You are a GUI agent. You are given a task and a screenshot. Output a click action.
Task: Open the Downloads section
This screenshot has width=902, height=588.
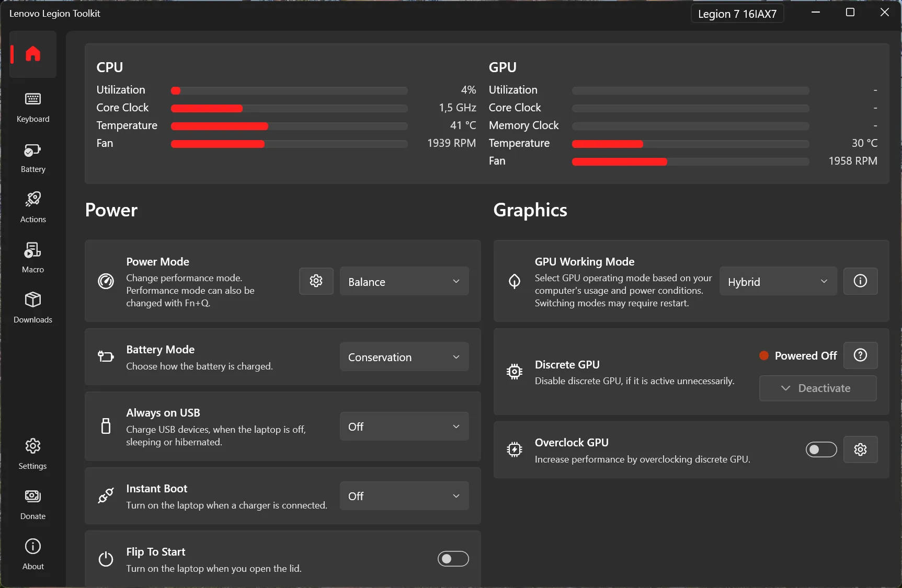[x=32, y=307]
